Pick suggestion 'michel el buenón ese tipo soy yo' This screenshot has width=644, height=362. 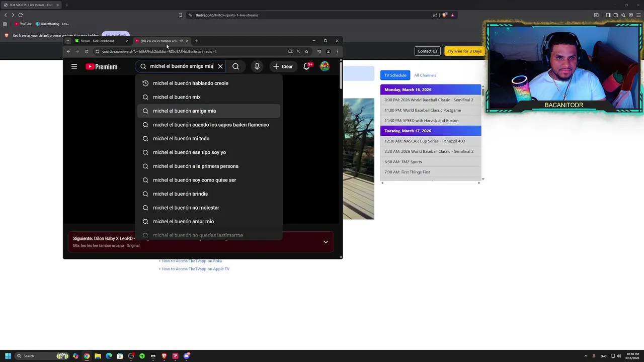coord(209,152)
